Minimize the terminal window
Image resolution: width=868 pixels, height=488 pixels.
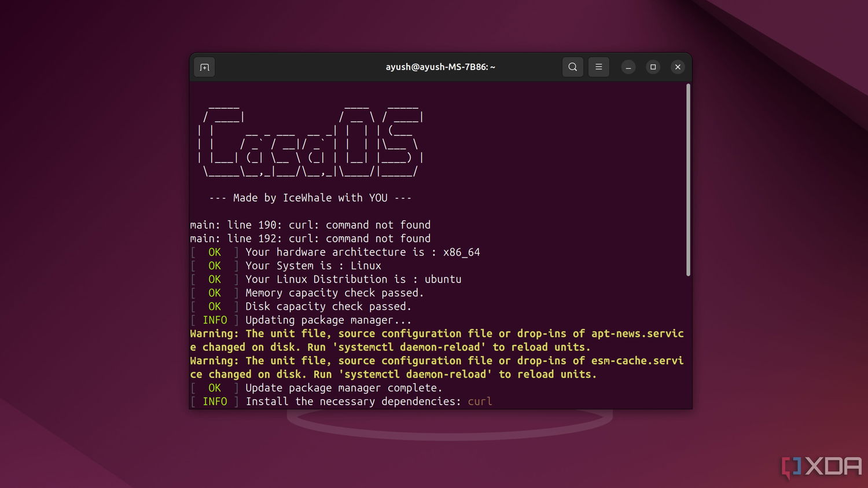628,67
